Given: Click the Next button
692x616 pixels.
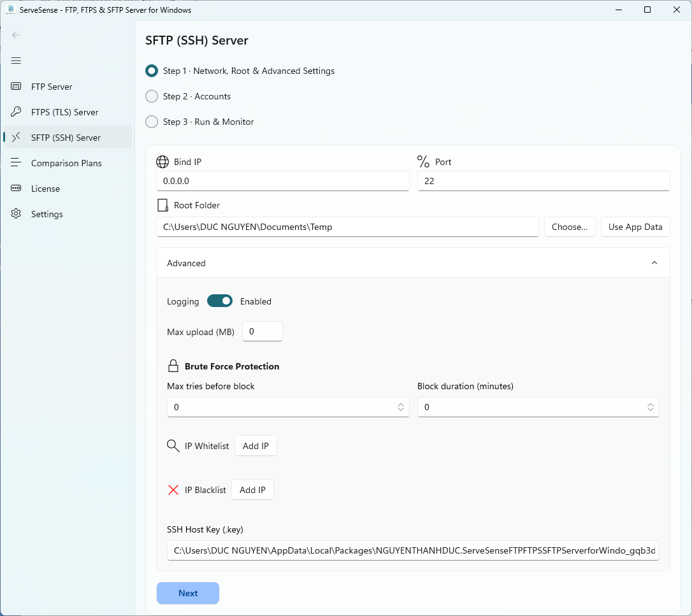Looking at the screenshot, I should tap(188, 594).
